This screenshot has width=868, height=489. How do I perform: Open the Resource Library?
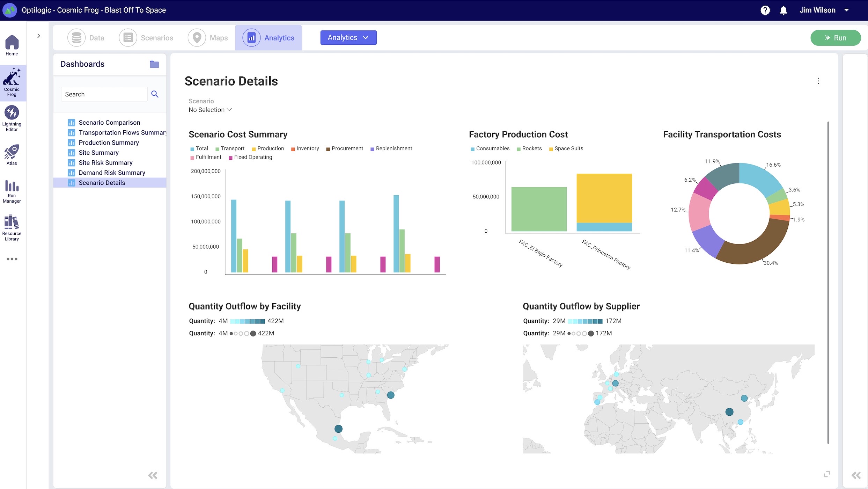tap(12, 227)
